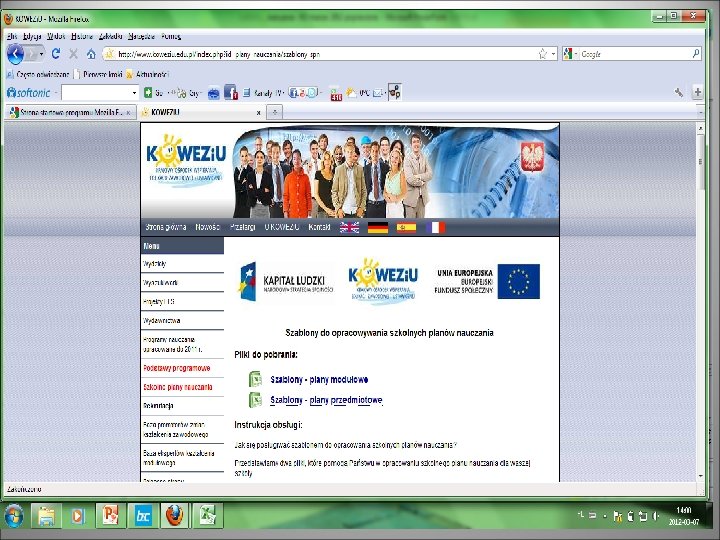Open the Często odwiedzane bookmark
Screen dimensions: 720x540
(38, 74)
